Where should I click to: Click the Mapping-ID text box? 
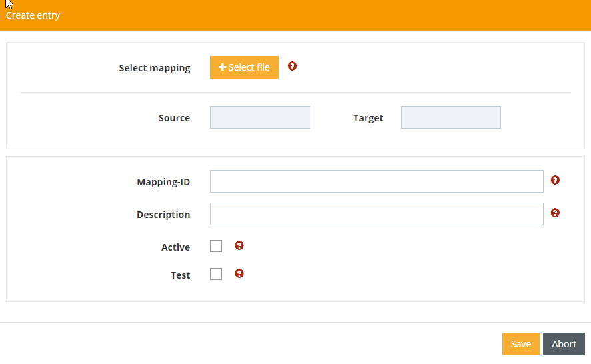[376, 181]
